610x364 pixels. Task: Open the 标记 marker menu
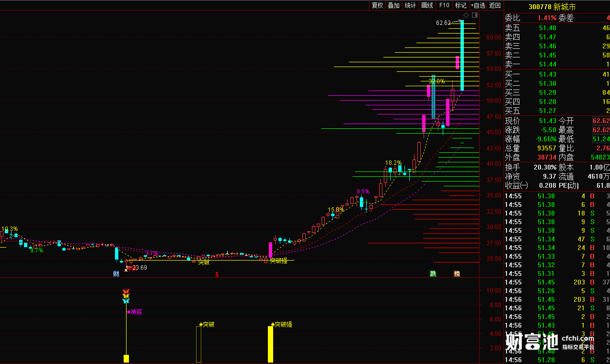tap(460, 5)
